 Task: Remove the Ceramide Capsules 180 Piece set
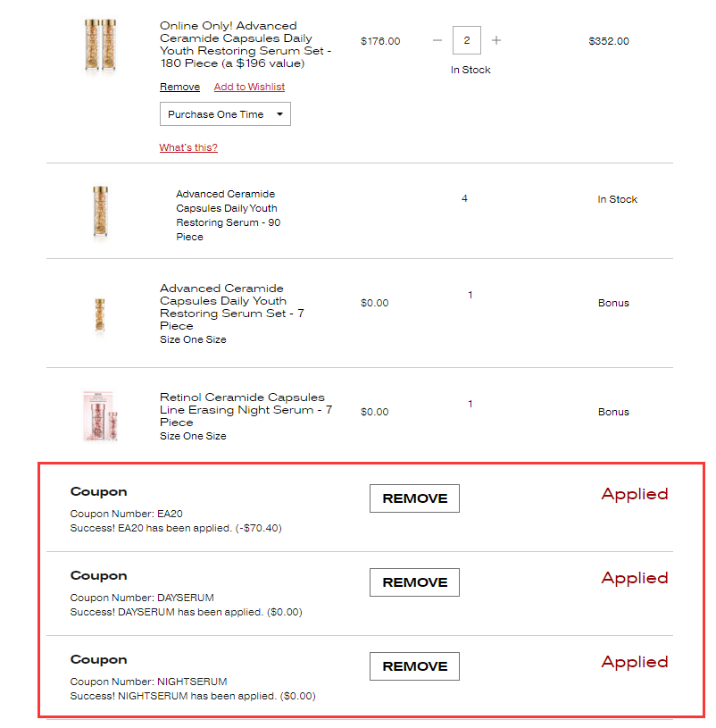tap(179, 87)
